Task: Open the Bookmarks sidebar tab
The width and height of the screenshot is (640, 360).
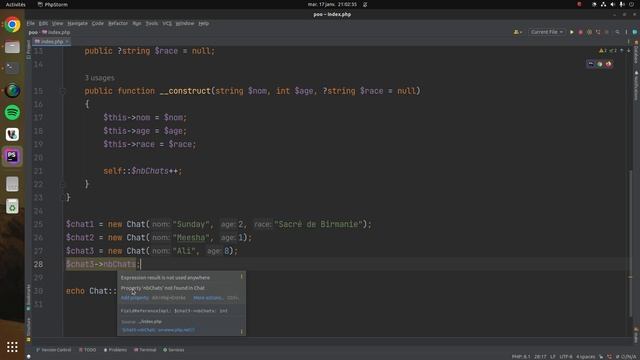Action: [29, 297]
